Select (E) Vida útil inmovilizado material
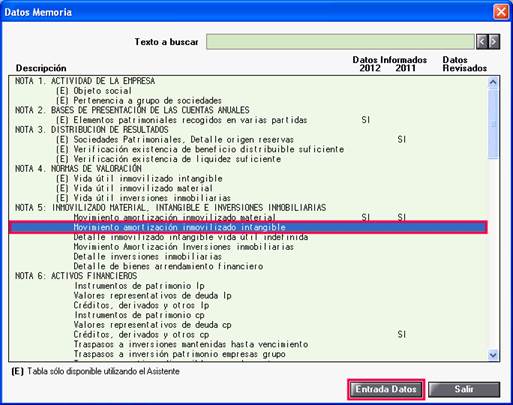The height and width of the screenshot is (405, 513). [x=248, y=188]
